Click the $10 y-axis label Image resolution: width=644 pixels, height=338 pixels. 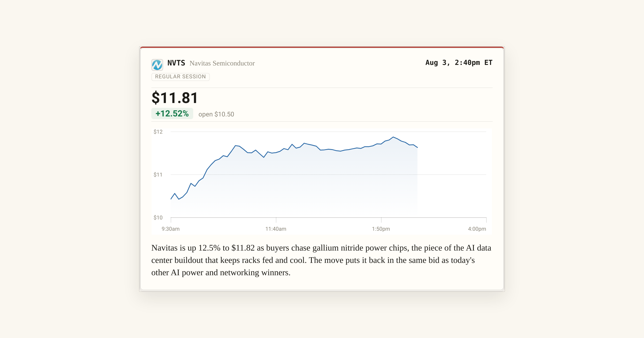(158, 218)
